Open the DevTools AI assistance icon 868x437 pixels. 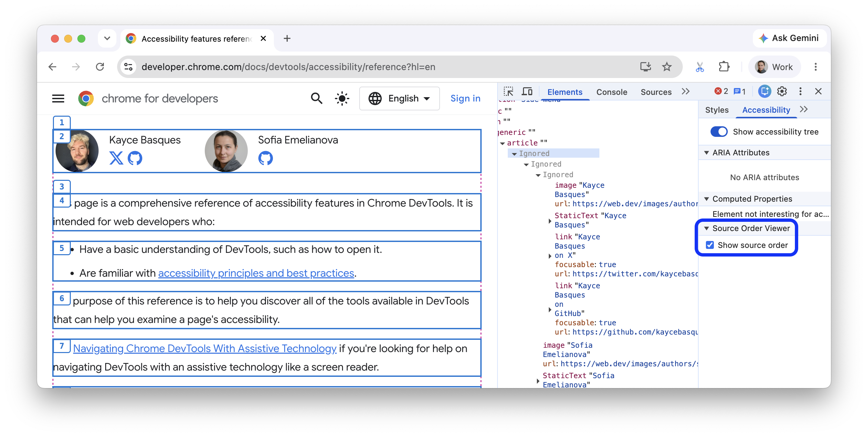pos(764,91)
